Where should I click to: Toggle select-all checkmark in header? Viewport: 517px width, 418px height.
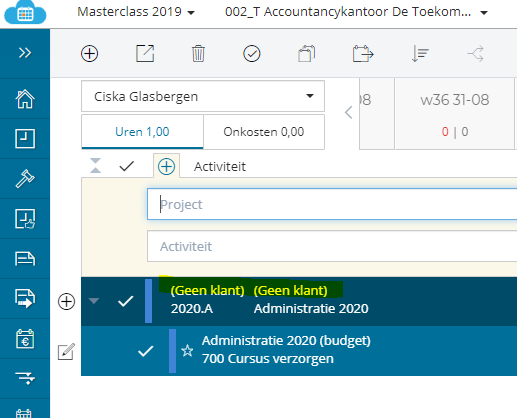[x=127, y=166]
